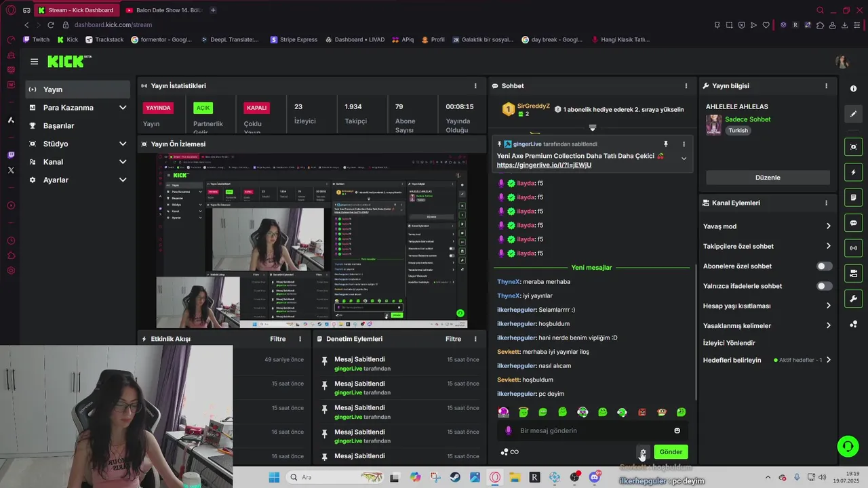Click the chat bubble widget icon
The image size is (868, 488).
click(853, 223)
